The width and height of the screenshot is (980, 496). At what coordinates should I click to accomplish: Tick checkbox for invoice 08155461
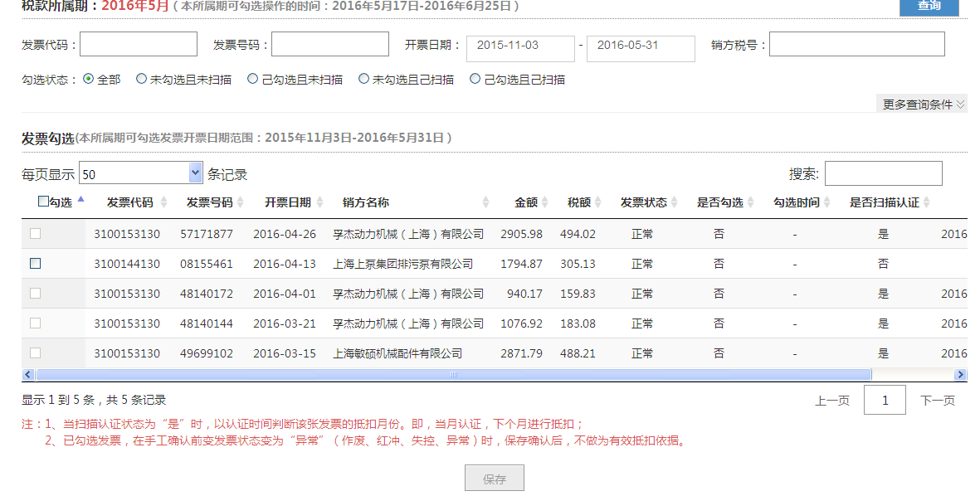[x=36, y=264]
